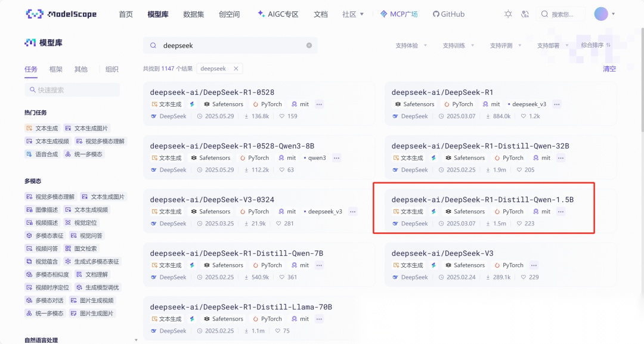Open the DeepSeek-R1-Distill-Qwen-7B model
The width and height of the screenshot is (644, 344).
237,254
